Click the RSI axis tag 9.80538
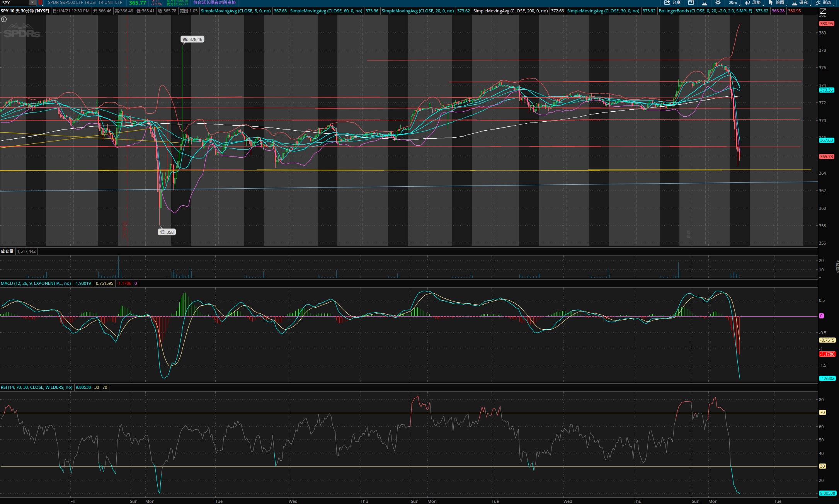This screenshot has height=504, width=839. 827,493
